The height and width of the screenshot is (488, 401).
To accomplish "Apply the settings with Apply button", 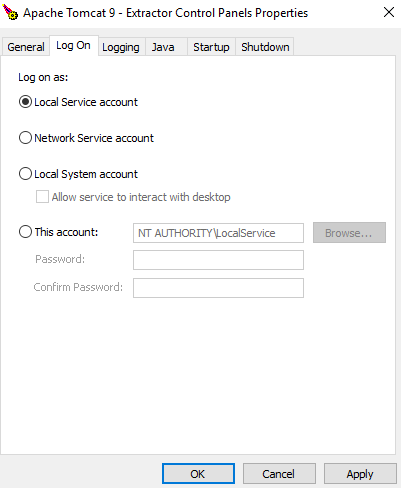I will point(360,474).
